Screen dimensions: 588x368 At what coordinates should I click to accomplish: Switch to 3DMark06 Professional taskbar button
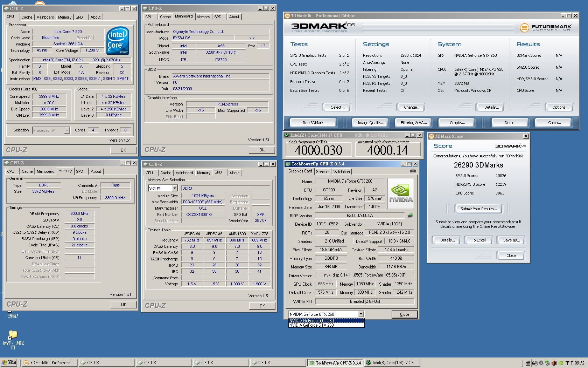[x=50, y=363]
